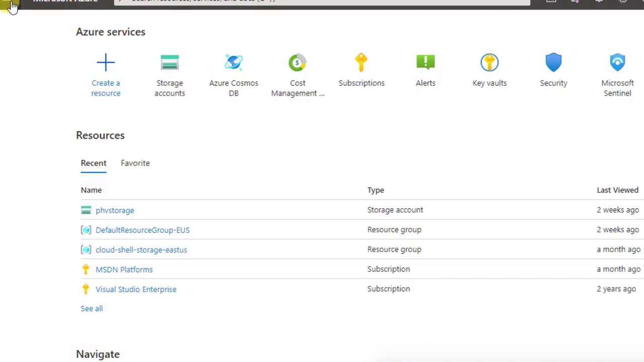The image size is (644, 362).
Task: Click 'a month ago' in cloud-shell-storage-eastus row
Action: [619, 249]
